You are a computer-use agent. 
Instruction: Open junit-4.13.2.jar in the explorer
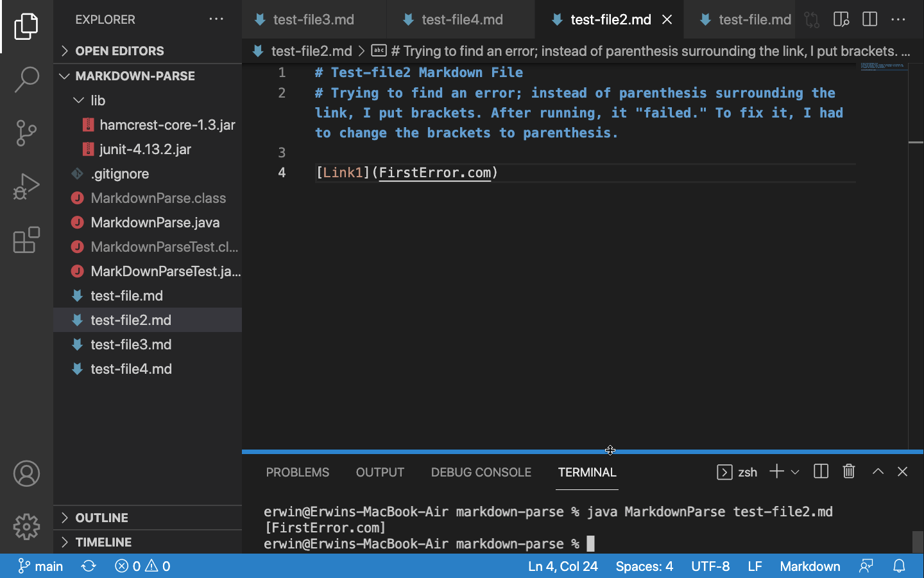pos(148,149)
